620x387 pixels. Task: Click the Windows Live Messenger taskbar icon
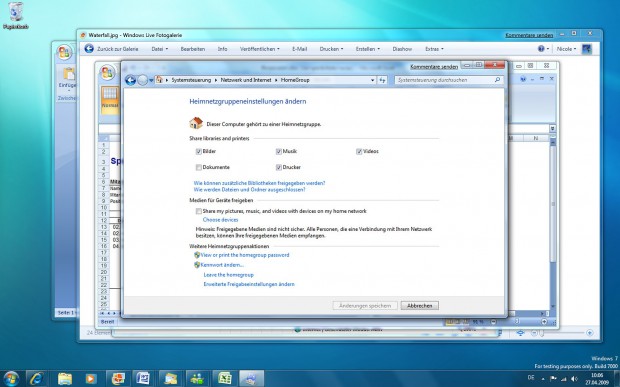coord(197,379)
